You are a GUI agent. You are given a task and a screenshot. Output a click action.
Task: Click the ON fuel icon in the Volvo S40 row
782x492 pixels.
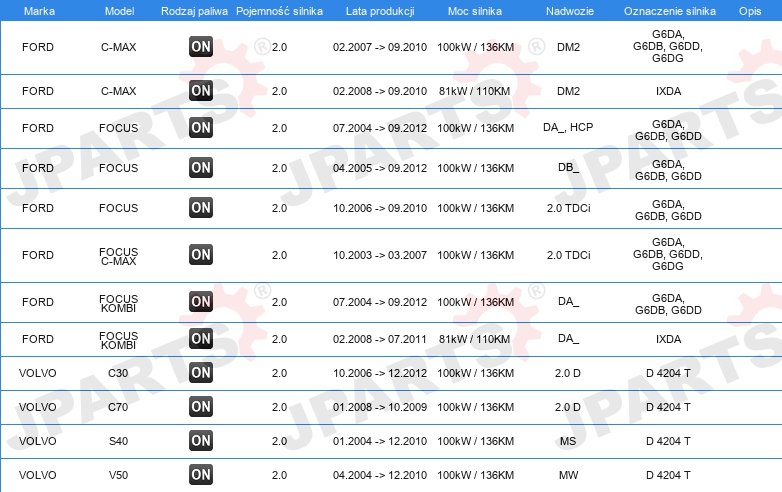tap(201, 441)
